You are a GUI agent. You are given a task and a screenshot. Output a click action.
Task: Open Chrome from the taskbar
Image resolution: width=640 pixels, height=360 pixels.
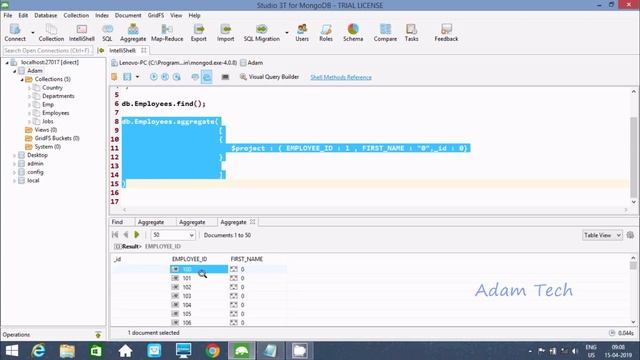click(x=212, y=351)
